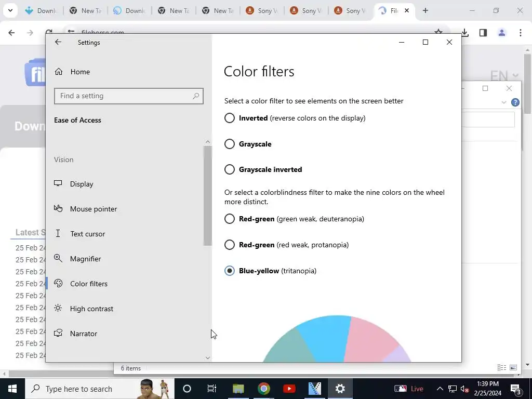This screenshot has width=532, height=399.
Task: Open Chrome three-dot menu
Action: 521,33
